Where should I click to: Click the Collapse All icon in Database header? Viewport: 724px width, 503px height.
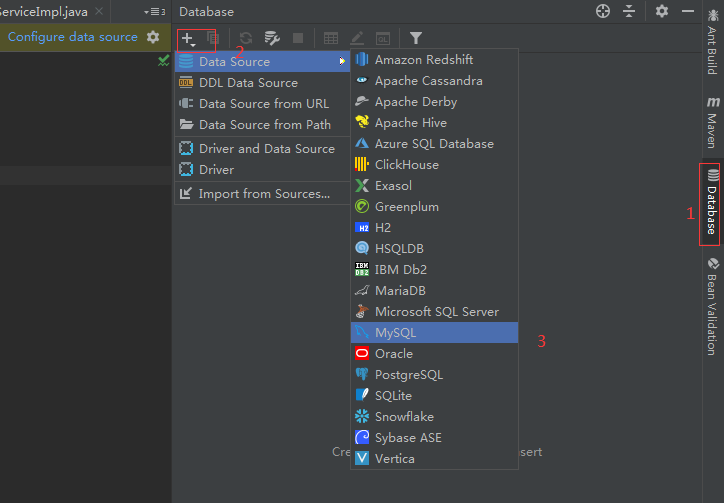coord(629,11)
